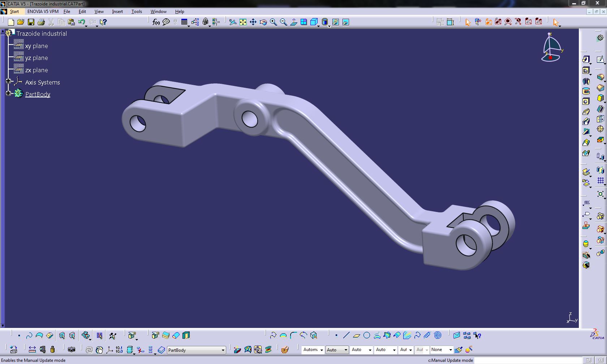
Task: Set Normal View to a plane
Action: pos(294,22)
